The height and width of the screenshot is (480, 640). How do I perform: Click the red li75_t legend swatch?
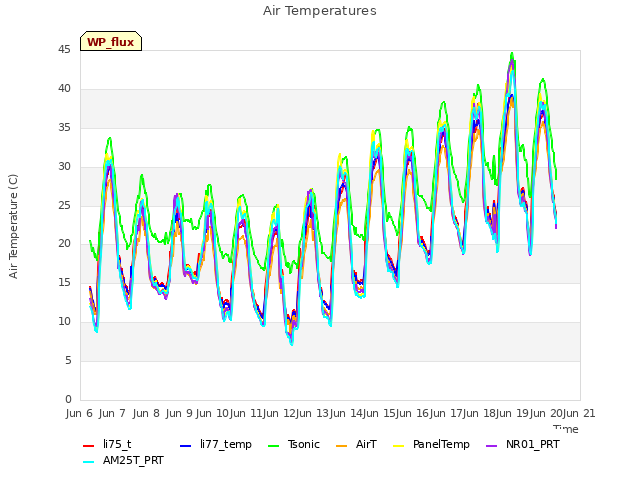coord(89,446)
